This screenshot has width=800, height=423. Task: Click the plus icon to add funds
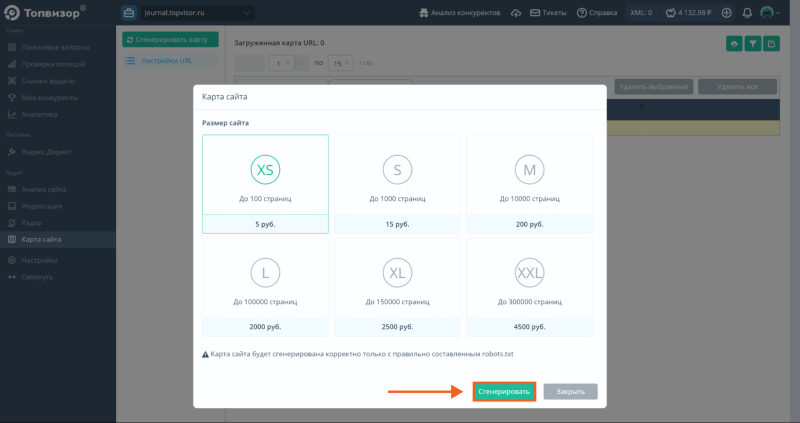[x=726, y=13]
